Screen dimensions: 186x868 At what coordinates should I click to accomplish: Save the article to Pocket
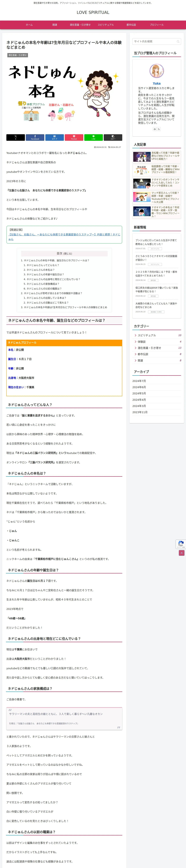74,137
